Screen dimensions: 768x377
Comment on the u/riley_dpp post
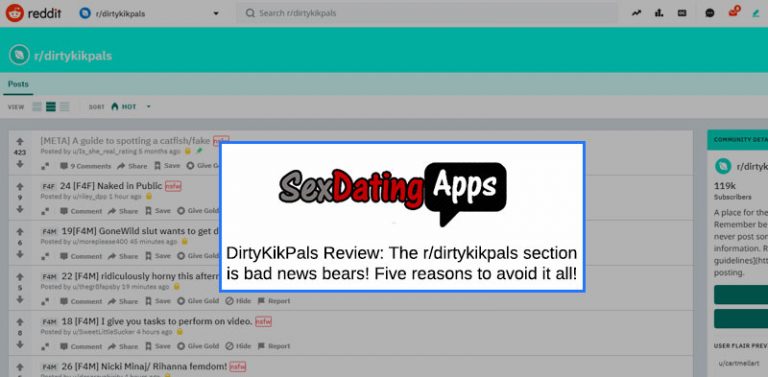click(81, 211)
